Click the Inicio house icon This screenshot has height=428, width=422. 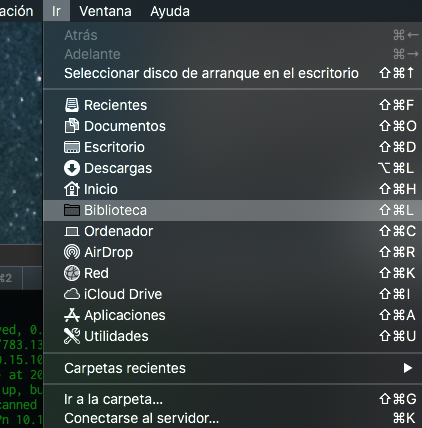[72, 189]
